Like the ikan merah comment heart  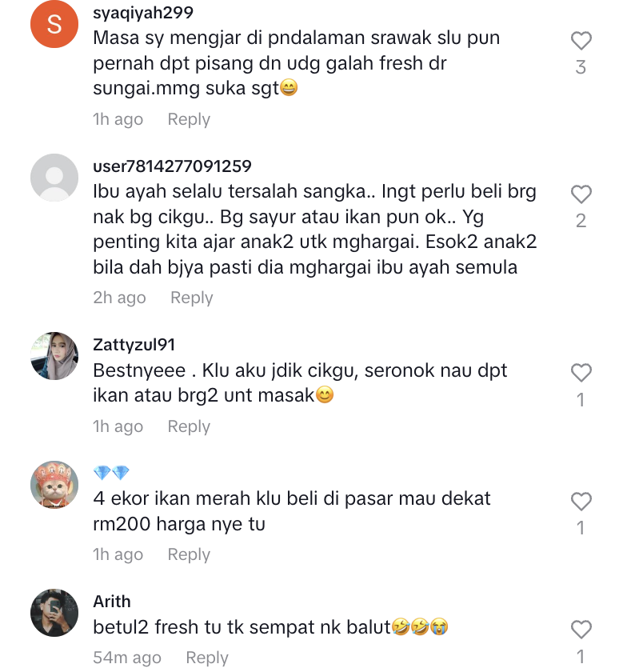(581, 502)
